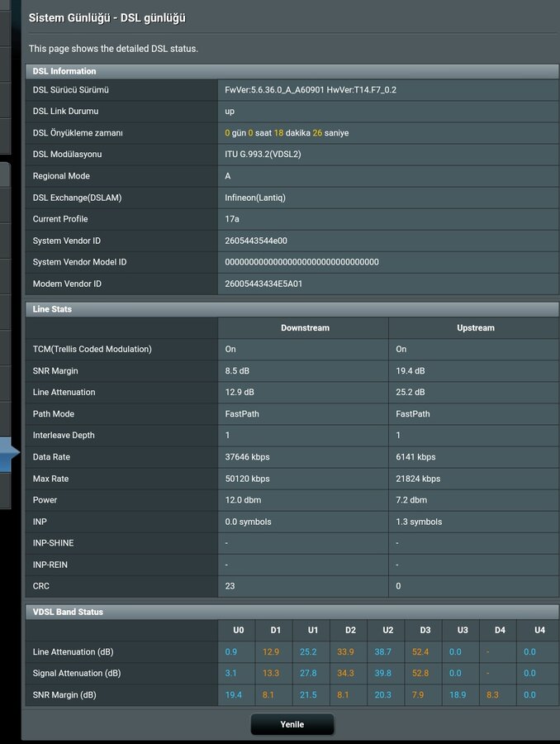
Task: Click the Downstream column header
Action: pyautogui.click(x=305, y=328)
